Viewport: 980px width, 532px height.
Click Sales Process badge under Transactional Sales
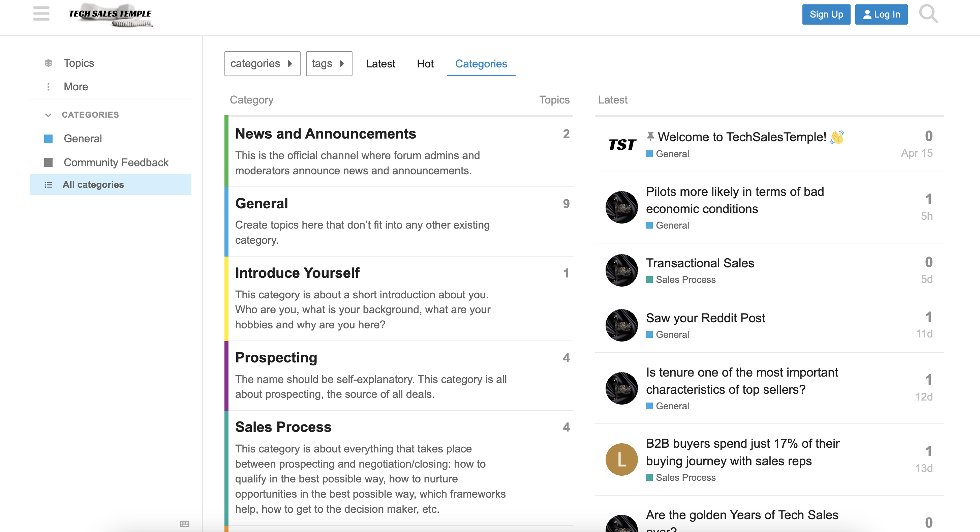click(x=681, y=280)
